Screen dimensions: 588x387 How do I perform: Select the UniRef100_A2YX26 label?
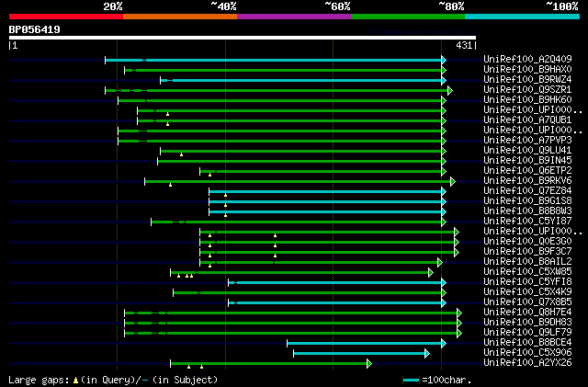[527, 362]
